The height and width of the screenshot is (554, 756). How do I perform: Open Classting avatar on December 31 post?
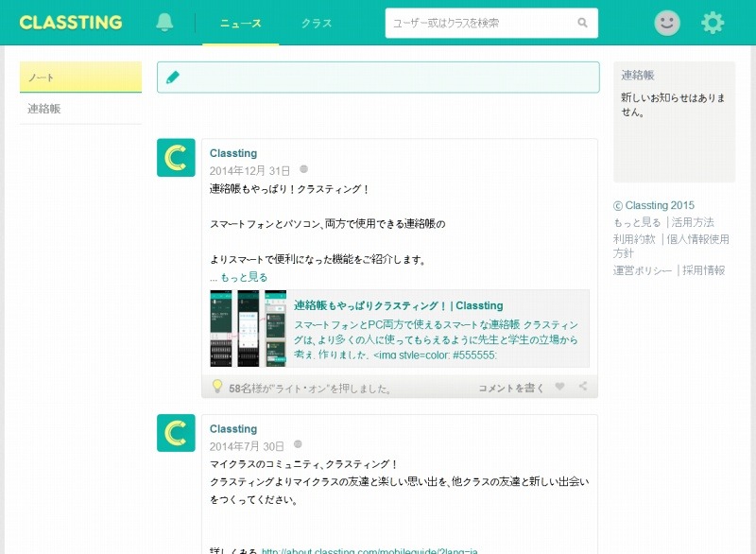(176, 158)
